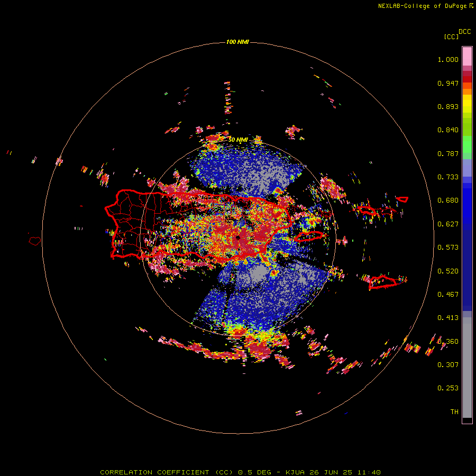
Task: Select the 0.307 legend value
Action: coord(448,365)
